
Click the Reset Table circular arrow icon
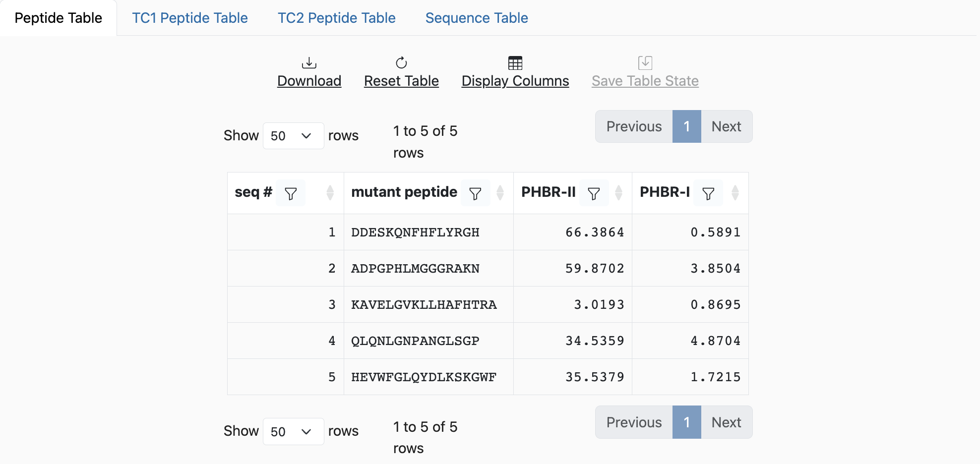tap(401, 63)
